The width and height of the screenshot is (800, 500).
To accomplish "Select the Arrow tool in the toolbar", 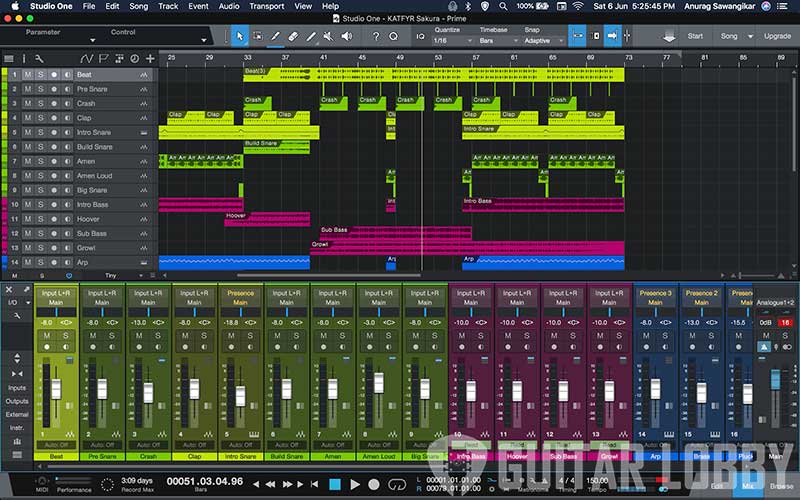I will 240,36.
